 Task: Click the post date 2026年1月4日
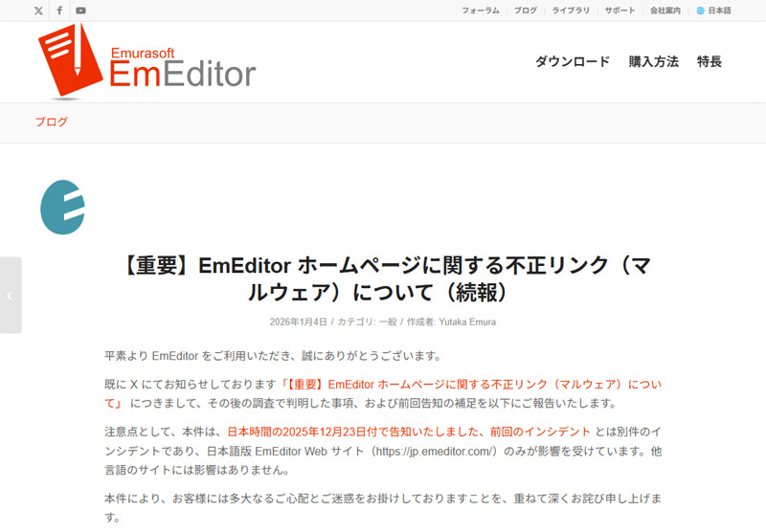coord(298,322)
